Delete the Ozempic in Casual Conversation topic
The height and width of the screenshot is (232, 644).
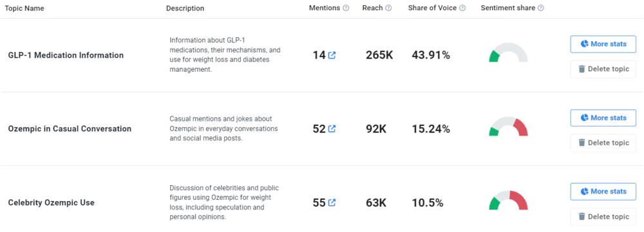[x=603, y=143]
